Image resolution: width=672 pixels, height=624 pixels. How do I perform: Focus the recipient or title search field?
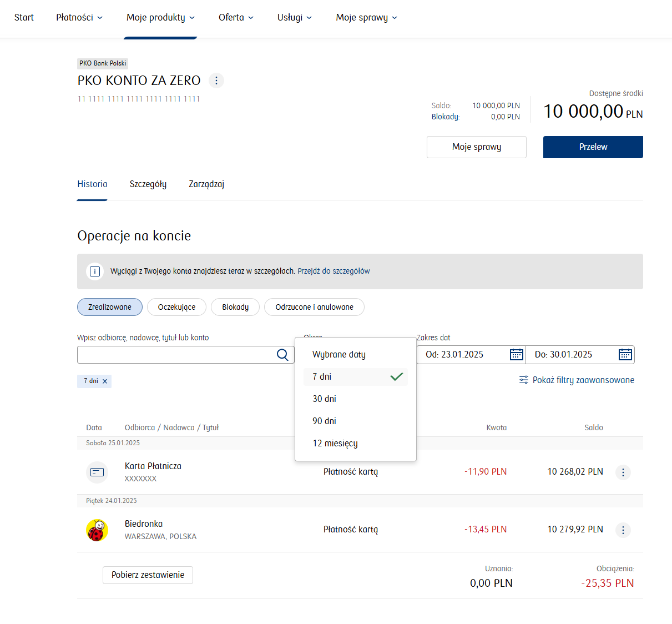(175, 355)
